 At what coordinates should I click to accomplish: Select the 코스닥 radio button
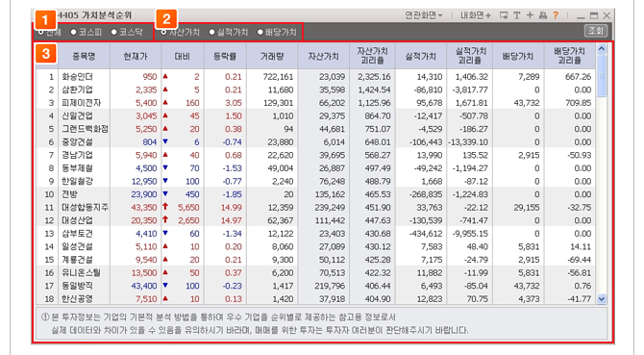tap(114, 32)
